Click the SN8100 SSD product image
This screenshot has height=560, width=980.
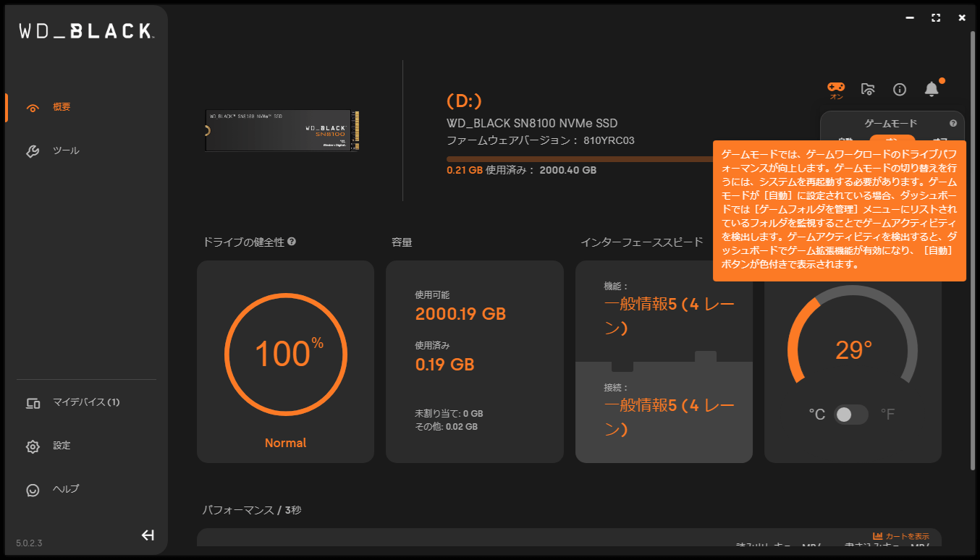tap(282, 131)
